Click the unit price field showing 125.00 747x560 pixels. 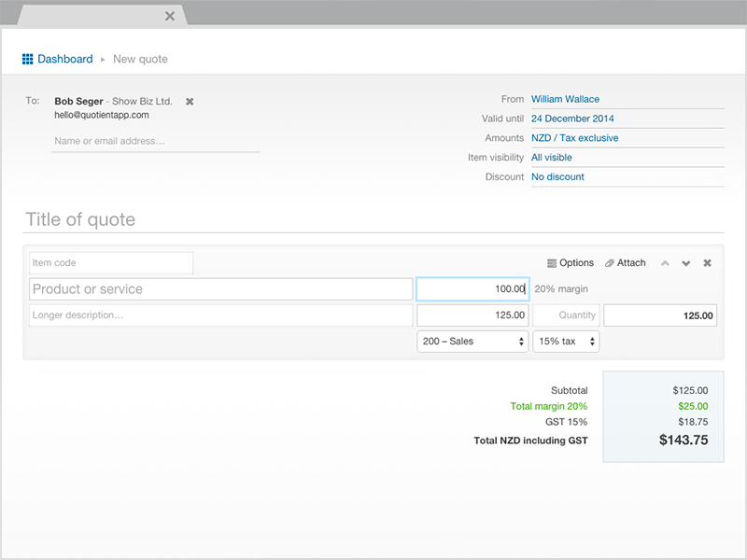[x=472, y=315]
